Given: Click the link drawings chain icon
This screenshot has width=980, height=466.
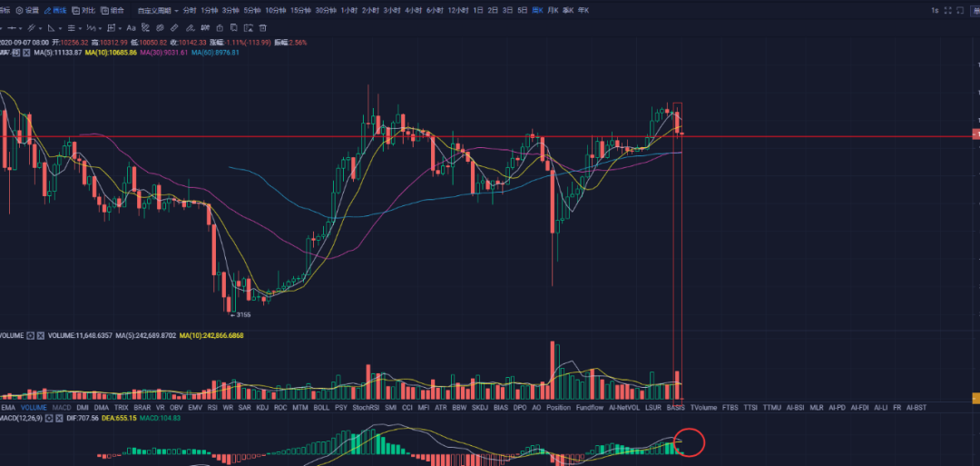Looking at the screenshot, I should [145, 28].
